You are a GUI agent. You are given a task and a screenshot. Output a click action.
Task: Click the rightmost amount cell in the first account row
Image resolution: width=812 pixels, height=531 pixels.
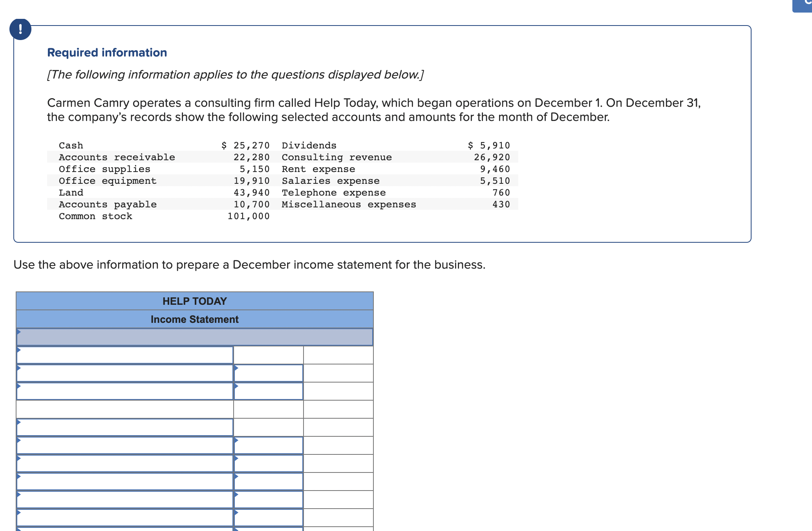[x=338, y=355]
